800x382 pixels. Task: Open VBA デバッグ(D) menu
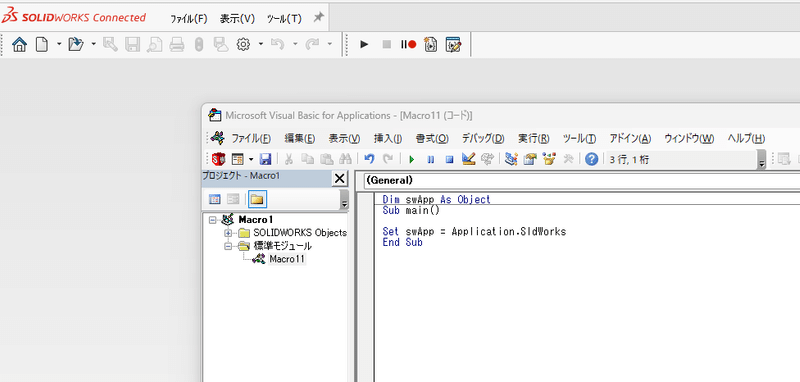click(x=483, y=138)
